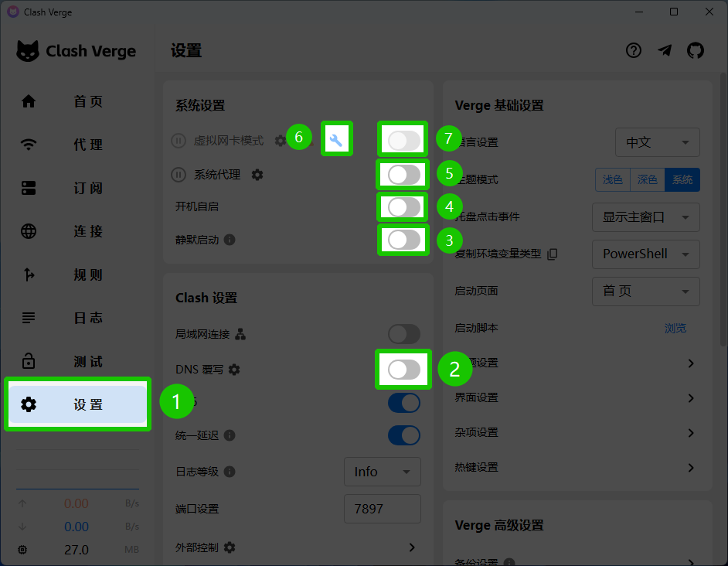Go to 连接 page in sidebar
The width and height of the screenshot is (728, 566).
[x=77, y=231]
